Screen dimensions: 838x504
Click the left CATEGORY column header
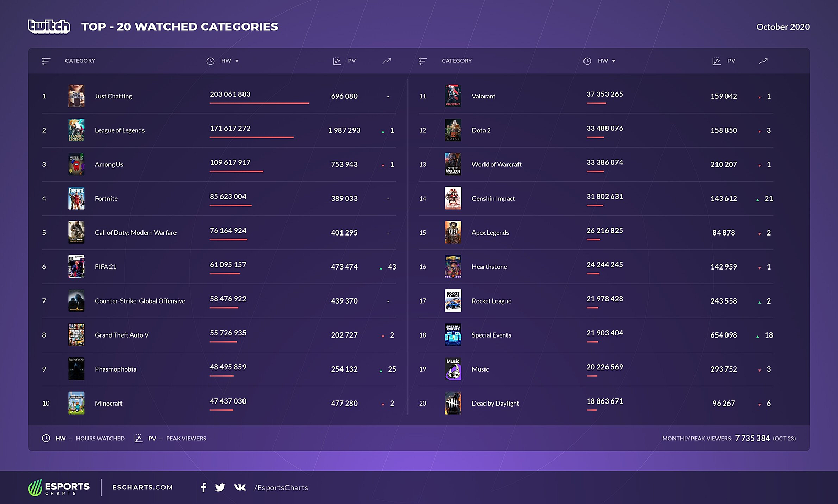[x=80, y=61]
